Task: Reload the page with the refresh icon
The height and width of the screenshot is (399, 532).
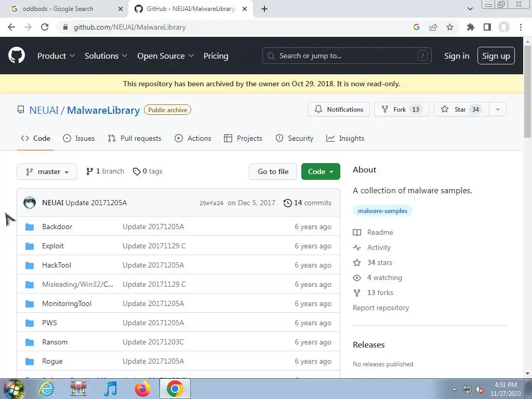Action: [45, 27]
